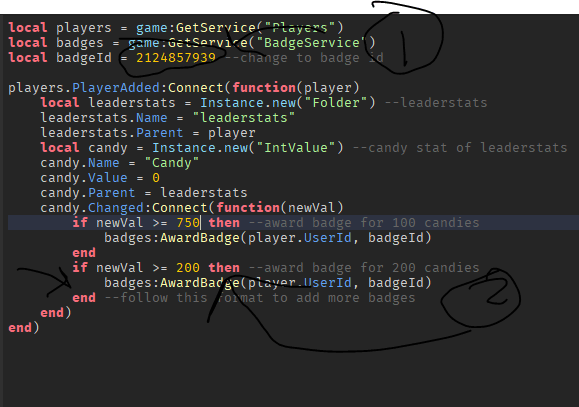Click leaderstats in "candy.Parent = leaderstats"

(x=204, y=193)
